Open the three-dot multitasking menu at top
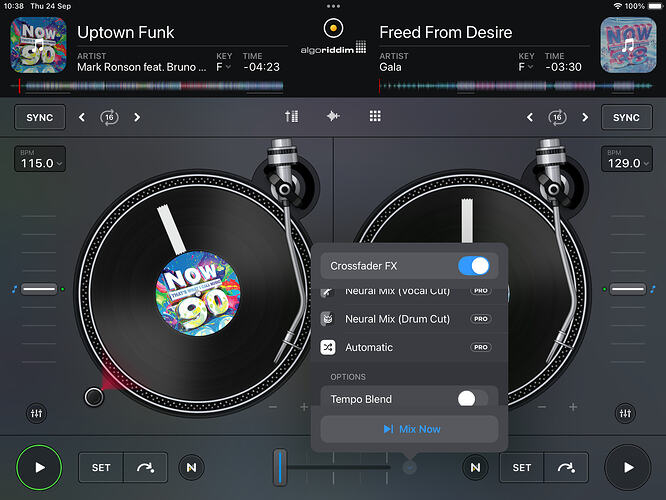Image resolution: width=666 pixels, height=500 pixels. pos(333,6)
